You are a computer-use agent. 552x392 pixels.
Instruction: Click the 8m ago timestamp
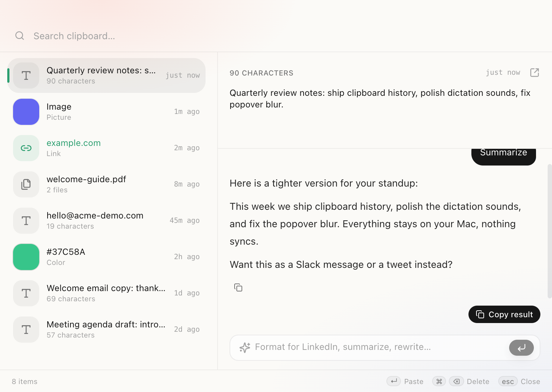(187, 184)
